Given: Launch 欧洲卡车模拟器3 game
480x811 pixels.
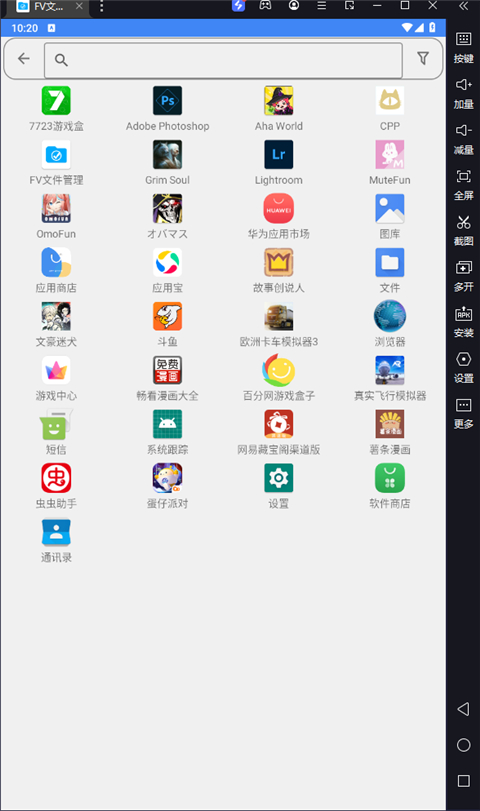Looking at the screenshot, I should click(278, 316).
